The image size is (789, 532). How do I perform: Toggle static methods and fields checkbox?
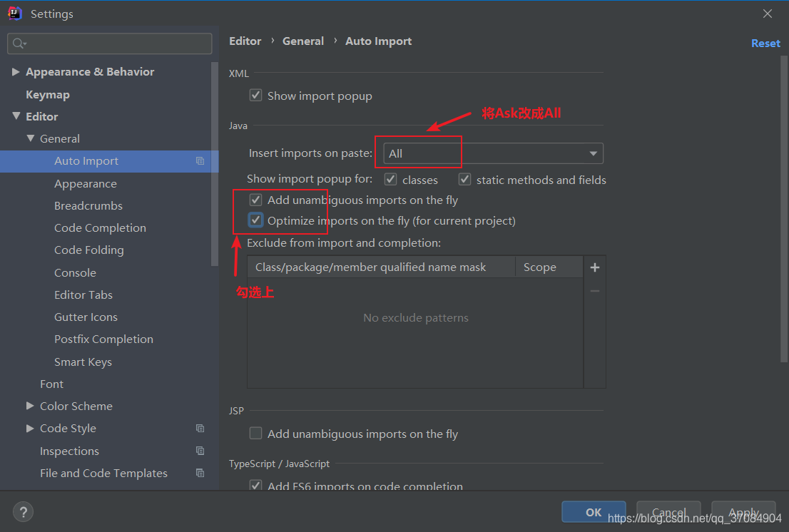coord(464,180)
